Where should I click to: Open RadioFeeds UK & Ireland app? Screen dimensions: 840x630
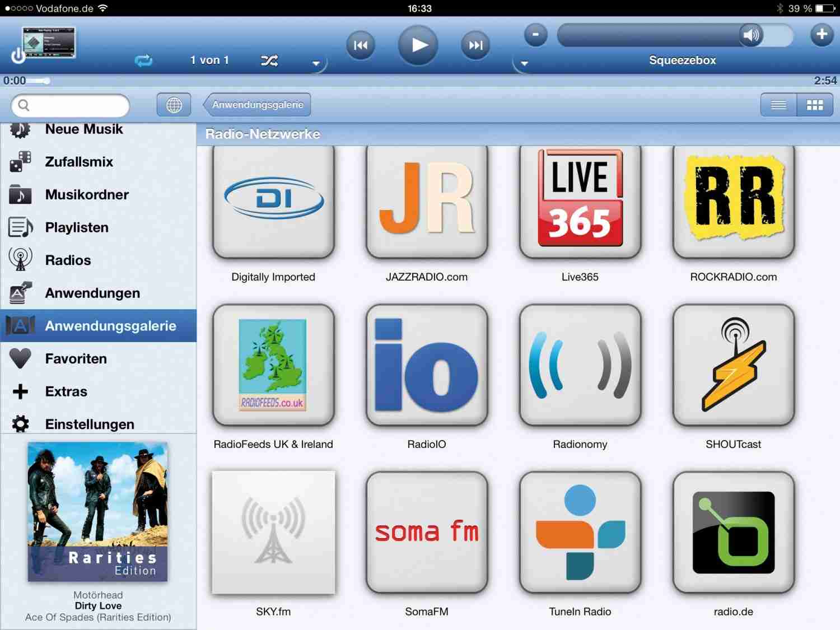(273, 365)
